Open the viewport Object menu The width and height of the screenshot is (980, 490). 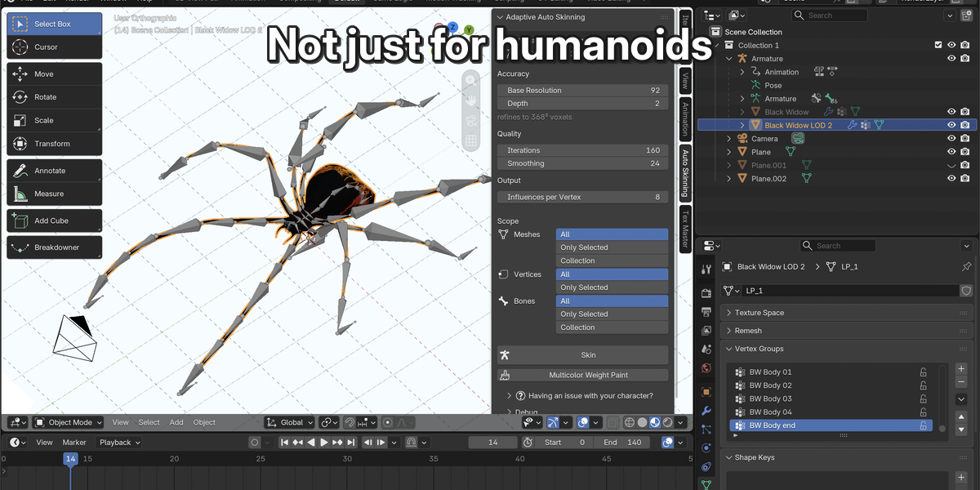[204, 422]
